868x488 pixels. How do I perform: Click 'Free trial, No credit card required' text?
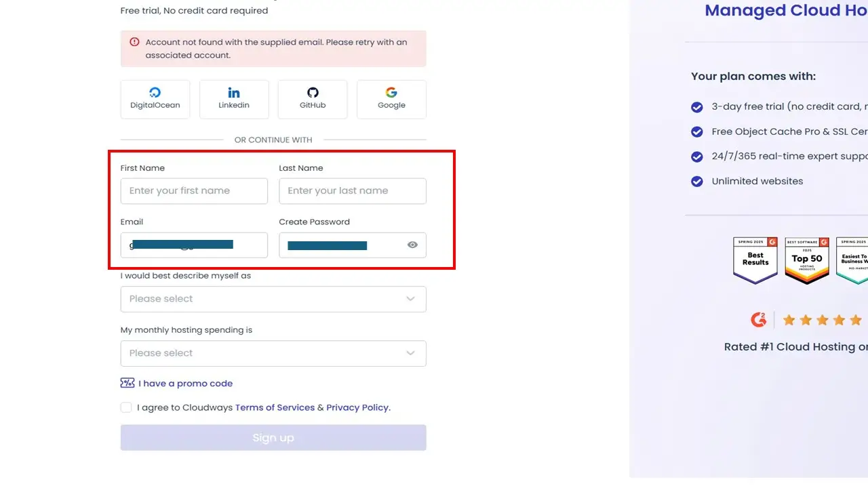click(x=194, y=11)
